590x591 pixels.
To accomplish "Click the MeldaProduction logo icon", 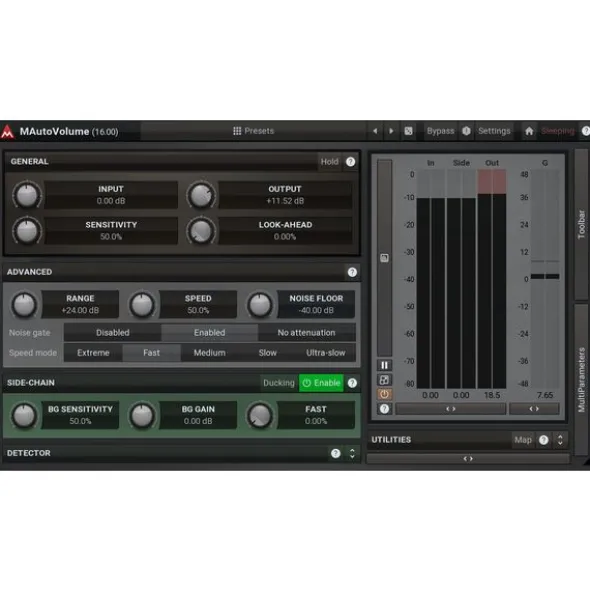I will [7, 132].
